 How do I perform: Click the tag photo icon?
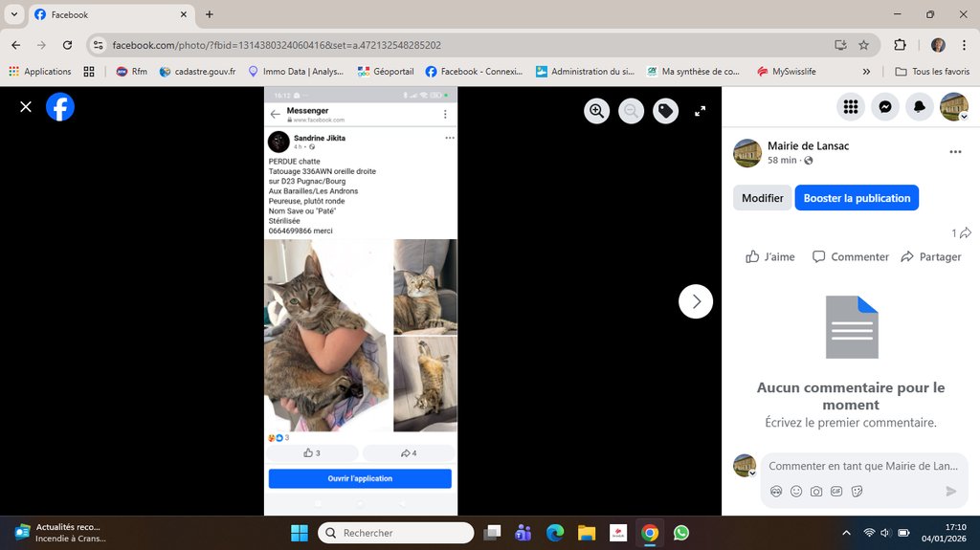pos(665,111)
